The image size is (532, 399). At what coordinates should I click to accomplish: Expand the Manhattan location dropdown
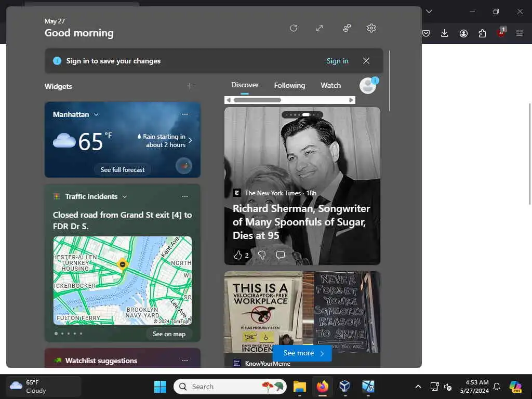(x=96, y=115)
